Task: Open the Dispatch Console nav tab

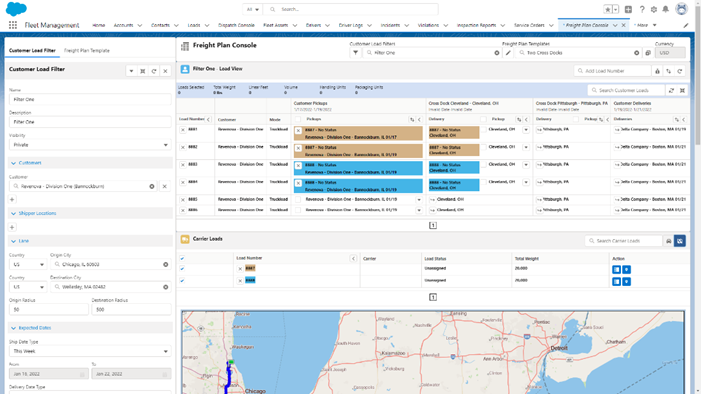Action: tap(236, 25)
